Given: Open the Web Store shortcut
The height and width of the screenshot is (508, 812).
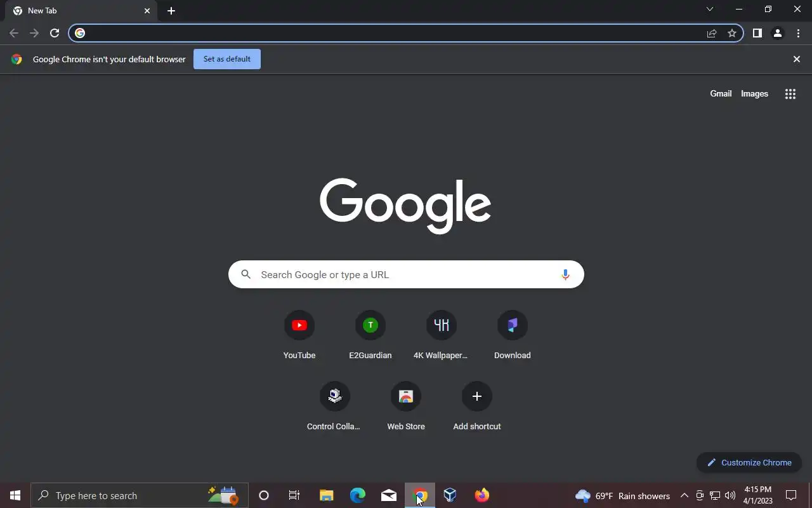Looking at the screenshot, I should coord(406,406).
